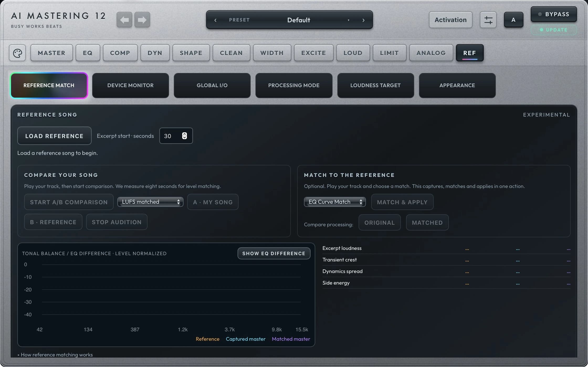This screenshot has width=588, height=367.
Task: Switch to the EXCITE tab
Action: click(314, 53)
